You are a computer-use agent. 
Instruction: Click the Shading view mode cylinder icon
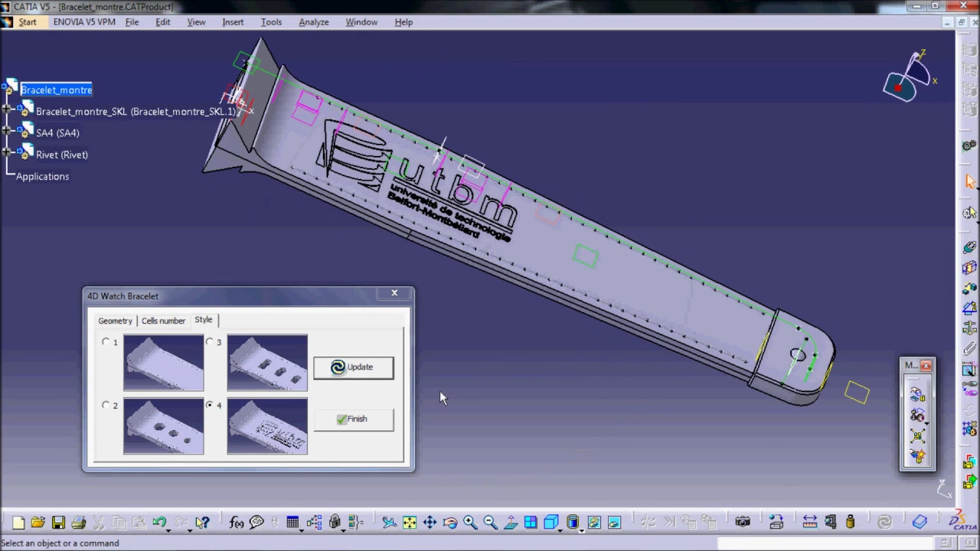[x=572, y=523]
